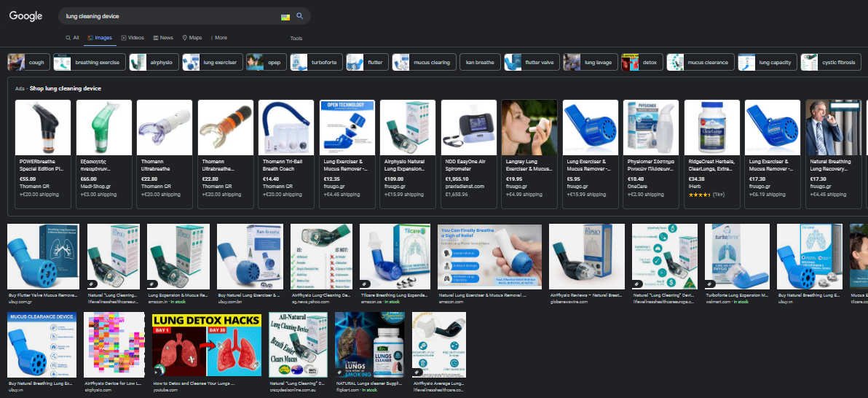Open 'LUNG DETOX HACKS' video thumbnail
The image size is (868, 398).
click(x=206, y=343)
